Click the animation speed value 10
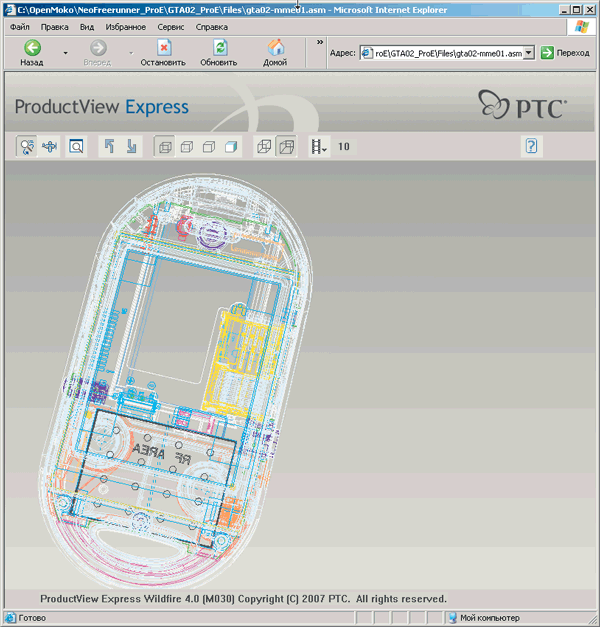The image size is (600, 627). tap(344, 147)
